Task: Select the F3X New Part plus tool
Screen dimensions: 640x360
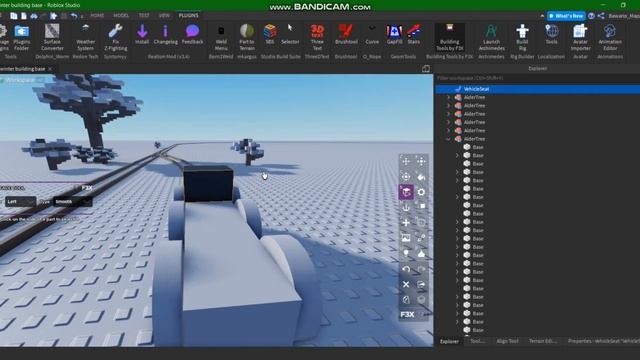Action: coord(406,223)
